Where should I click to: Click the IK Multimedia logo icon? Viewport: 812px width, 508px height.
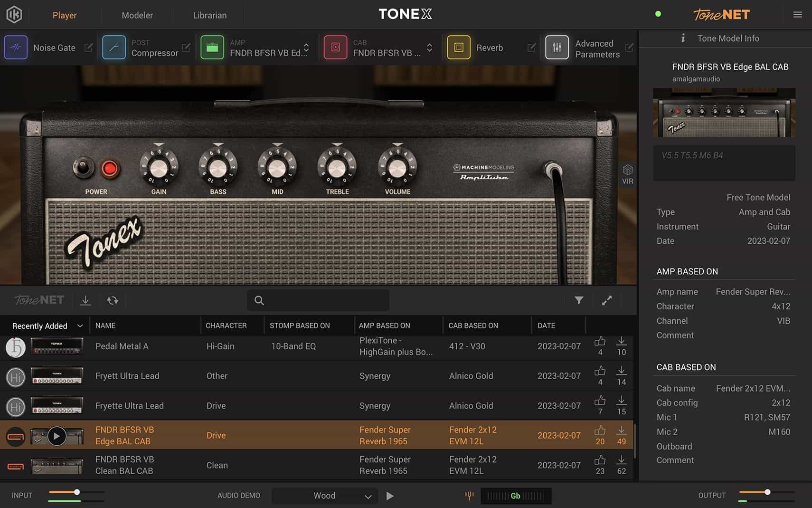tap(14, 14)
